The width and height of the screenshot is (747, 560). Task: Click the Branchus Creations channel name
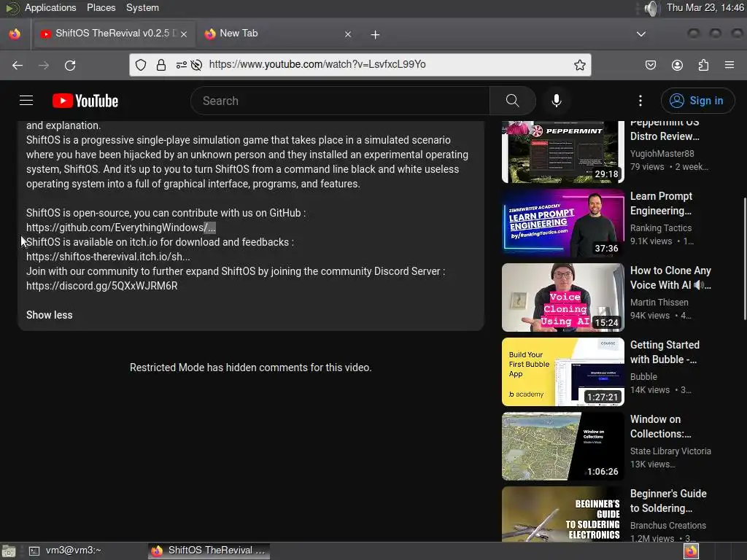pos(668,525)
